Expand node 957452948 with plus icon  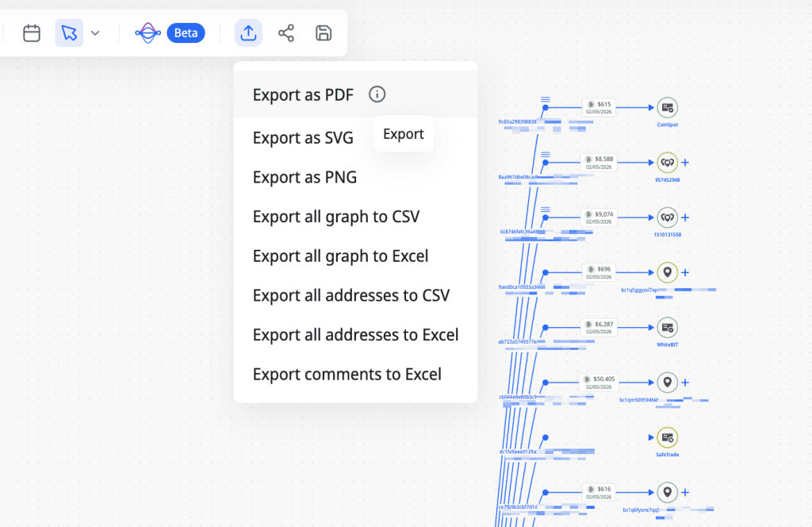pos(685,163)
